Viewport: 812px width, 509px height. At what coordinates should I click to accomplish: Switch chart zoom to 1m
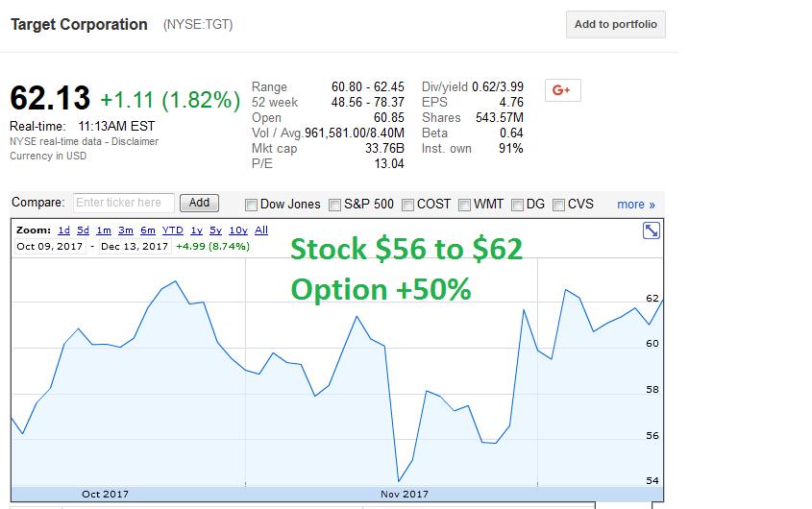click(104, 230)
